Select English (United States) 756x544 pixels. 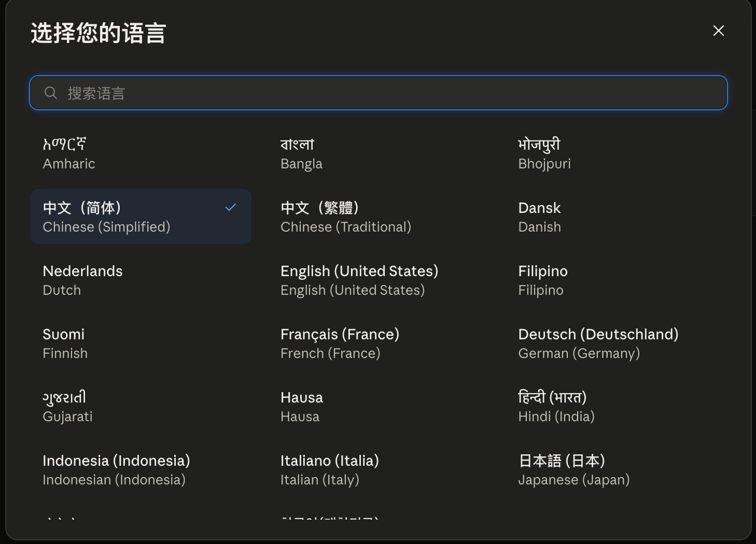coord(379,280)
